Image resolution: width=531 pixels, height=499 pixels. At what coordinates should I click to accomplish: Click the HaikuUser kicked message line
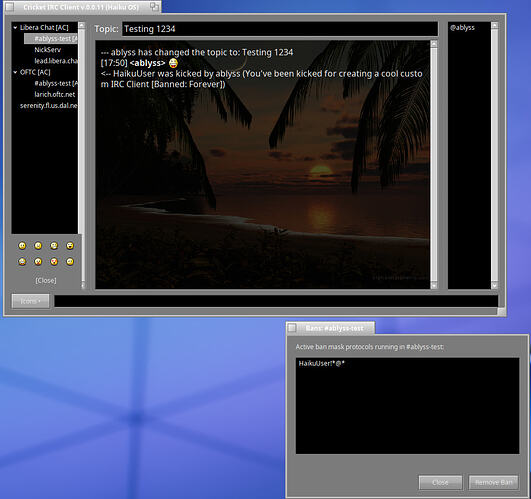261,79
